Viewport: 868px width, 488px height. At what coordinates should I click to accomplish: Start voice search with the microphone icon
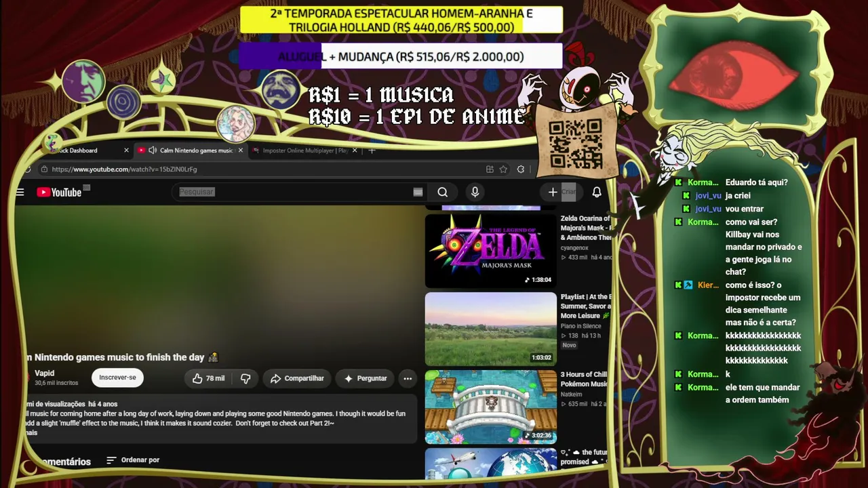(x=475, y=192)
